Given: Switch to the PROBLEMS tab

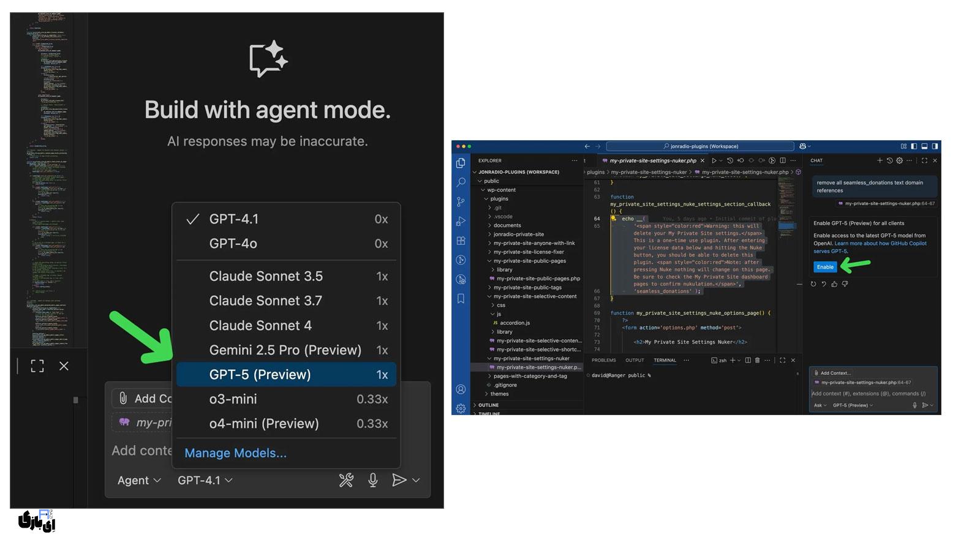Looking at the screenshot, I should point(603,361).
